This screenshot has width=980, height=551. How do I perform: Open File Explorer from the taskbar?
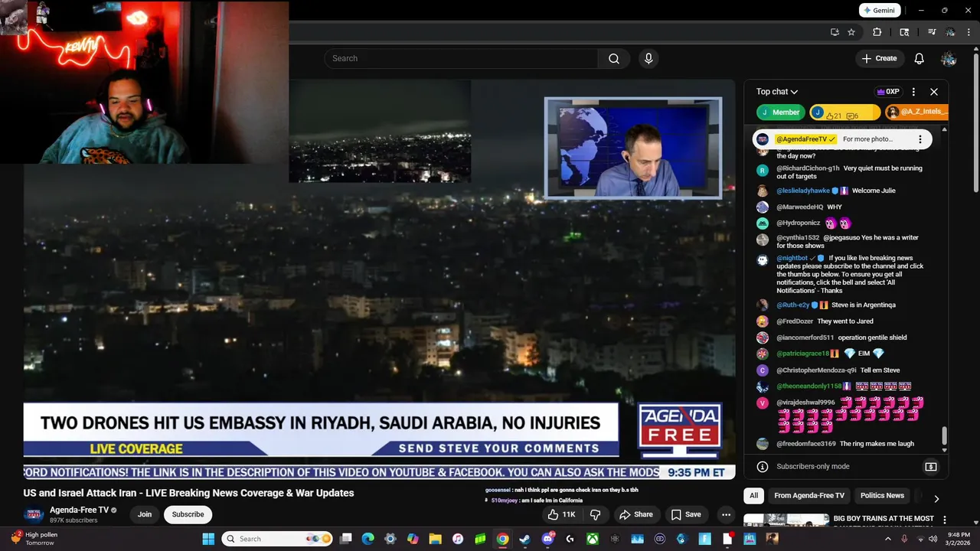tap(435, 539)
